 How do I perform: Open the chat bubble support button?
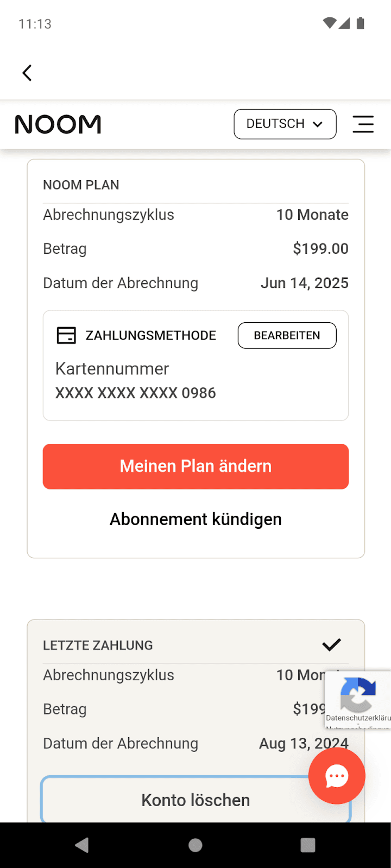coord(337,776)
